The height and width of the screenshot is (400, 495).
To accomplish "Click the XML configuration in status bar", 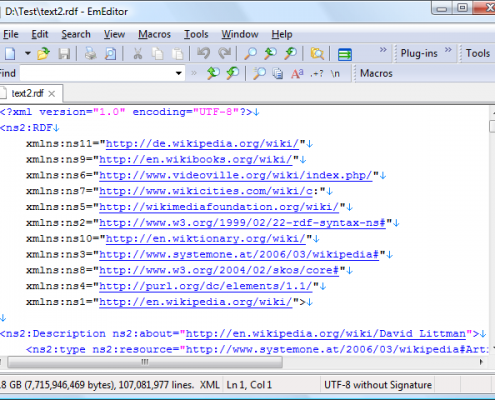I will click(x=210, y=385).
